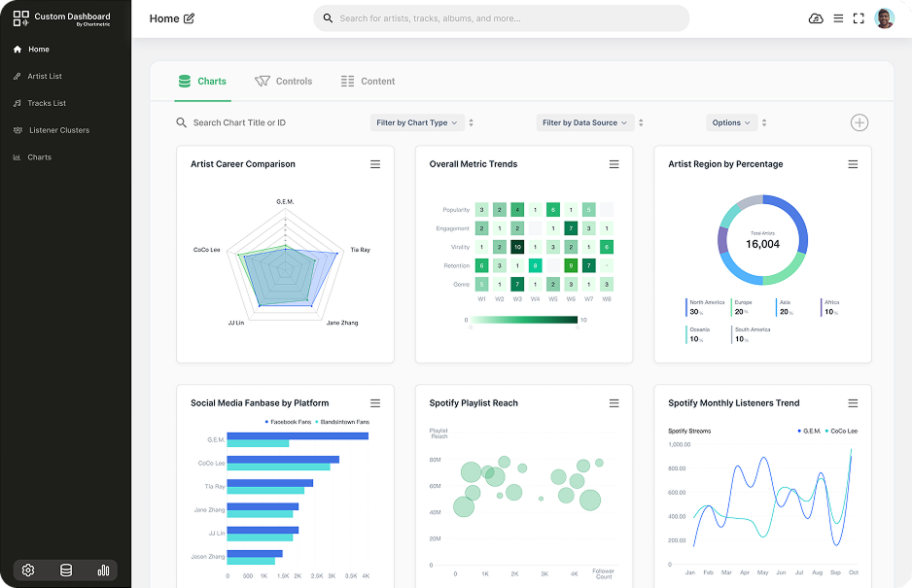Click sort arrows beside Filter by Data Source
Screen dimensions: 912x588
point(641,122)
